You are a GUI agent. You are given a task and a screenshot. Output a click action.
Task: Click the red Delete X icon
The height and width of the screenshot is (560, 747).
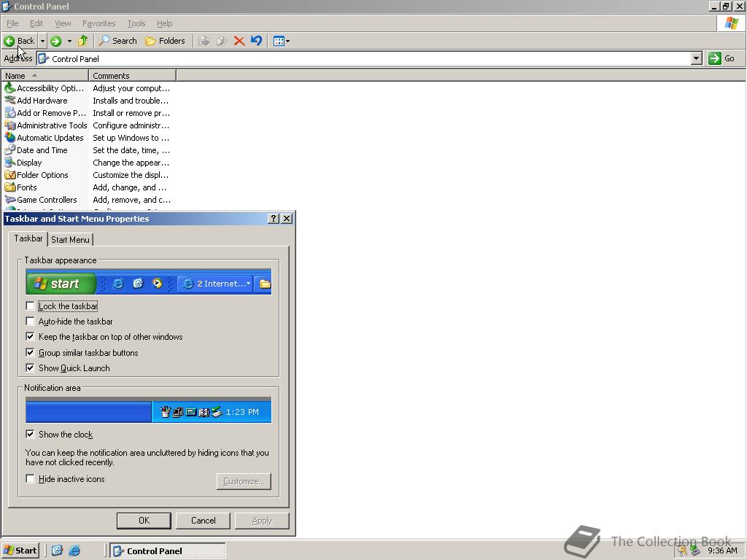pyautogui.click(x=239, y=41)
